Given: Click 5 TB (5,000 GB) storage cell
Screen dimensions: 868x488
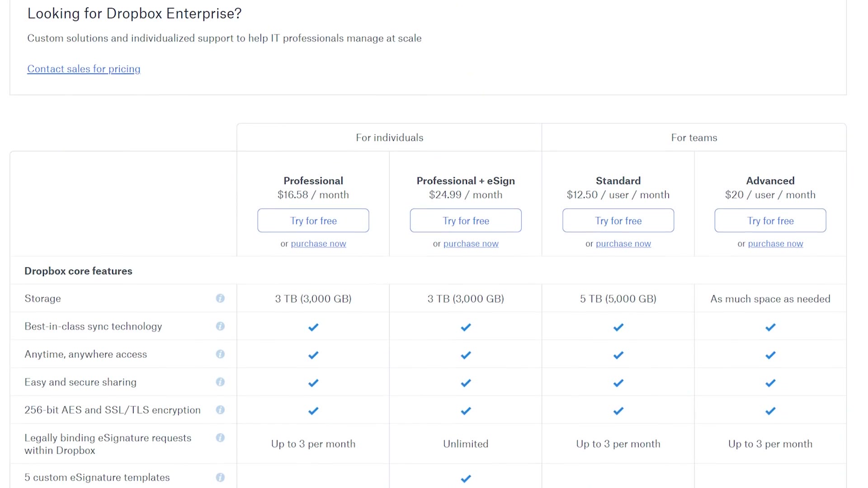Looking at the screenshot, I should click(618, 299).
